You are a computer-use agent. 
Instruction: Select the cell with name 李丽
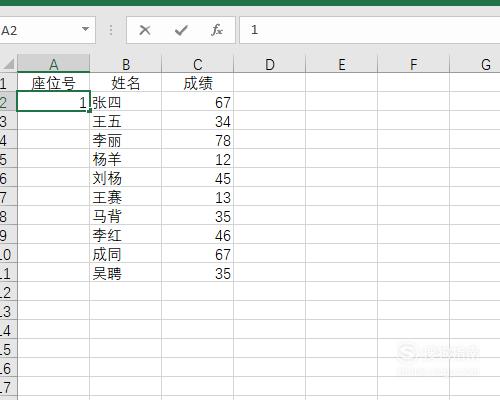[126, 139]
